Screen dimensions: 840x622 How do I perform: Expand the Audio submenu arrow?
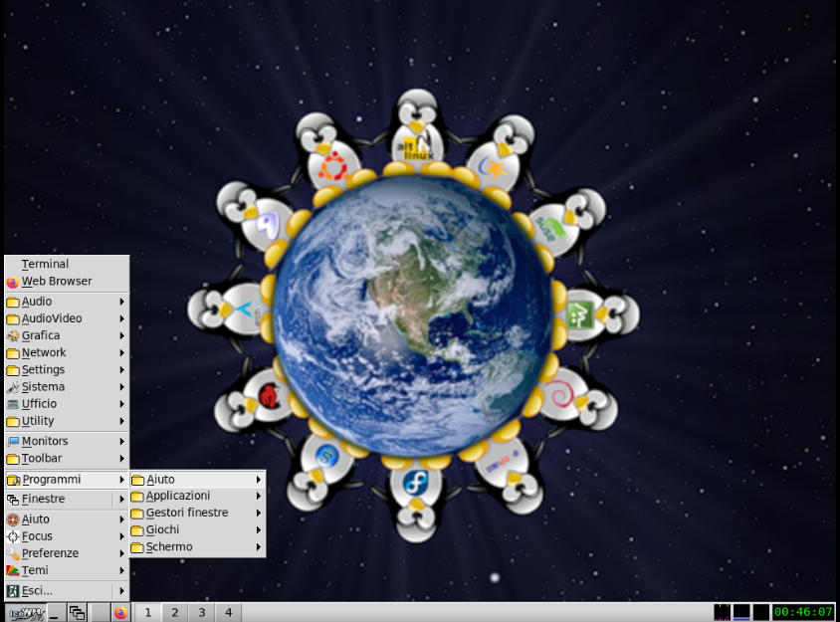coord(122,302)
